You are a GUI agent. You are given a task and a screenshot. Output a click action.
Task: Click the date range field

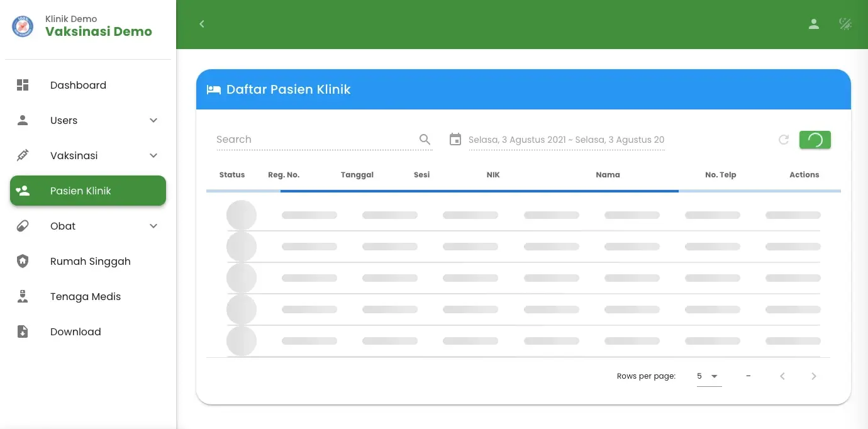click(566, 140)
